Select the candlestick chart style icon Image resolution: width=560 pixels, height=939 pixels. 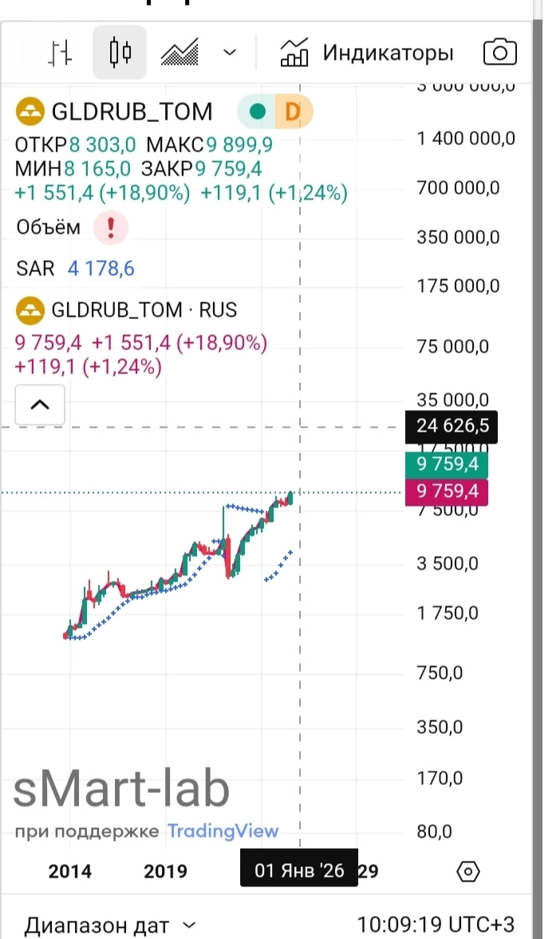pyautogui.click(x=119, y=52)
